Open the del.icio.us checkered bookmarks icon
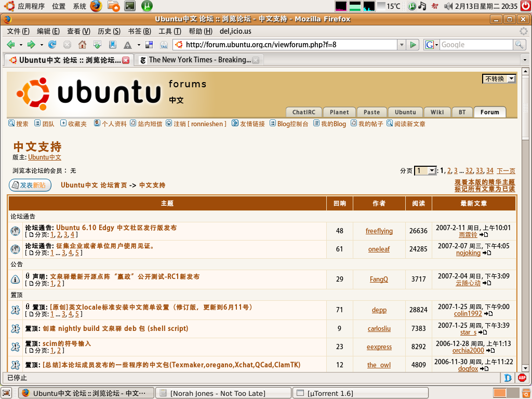The width and height of the screenshot is (532, 399). [x=149, y=45]
